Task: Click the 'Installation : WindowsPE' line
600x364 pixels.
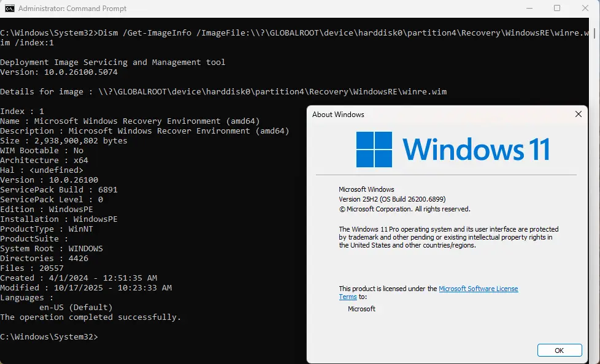Action: (x=58, y=219)
